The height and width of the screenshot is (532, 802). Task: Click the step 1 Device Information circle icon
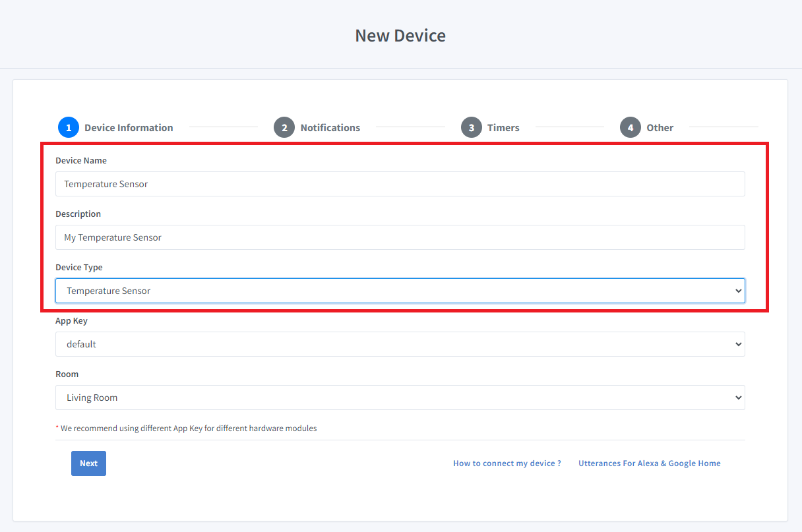69,127
